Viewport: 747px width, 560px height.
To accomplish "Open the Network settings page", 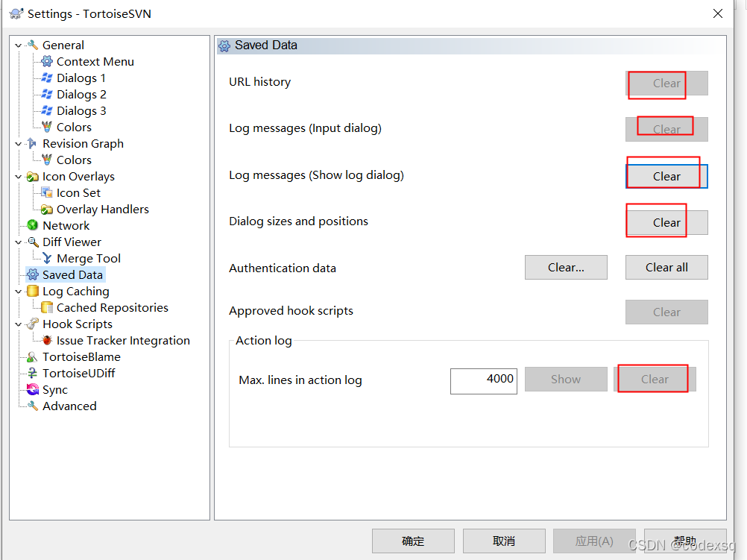I will (x=66, y=225).
